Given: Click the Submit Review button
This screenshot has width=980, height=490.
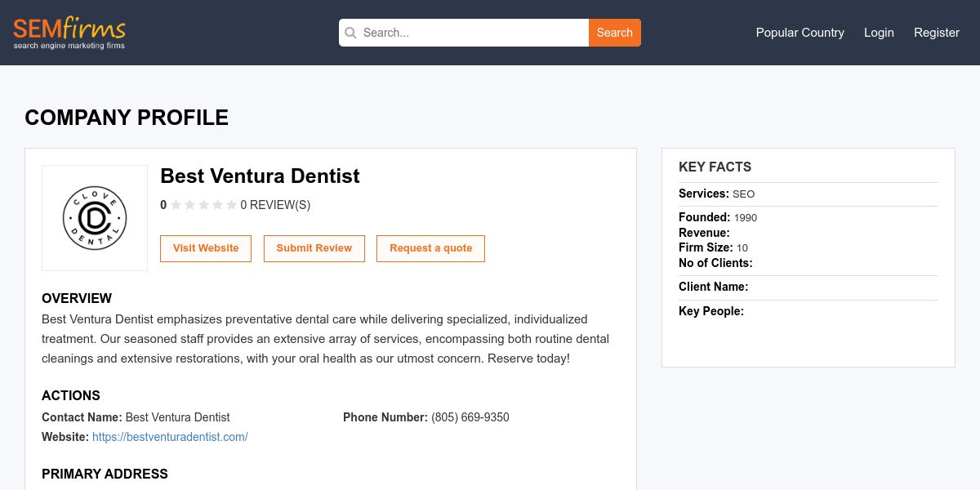Looking at the screenshot, I should (x=314, y=248).
